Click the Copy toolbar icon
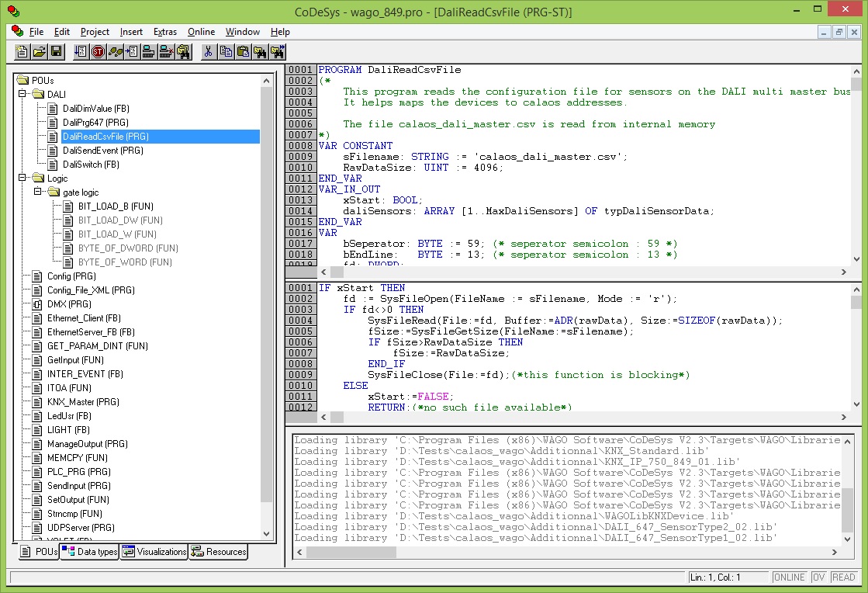The width and height of the screenshot is (868, 593). pos(225,52)
